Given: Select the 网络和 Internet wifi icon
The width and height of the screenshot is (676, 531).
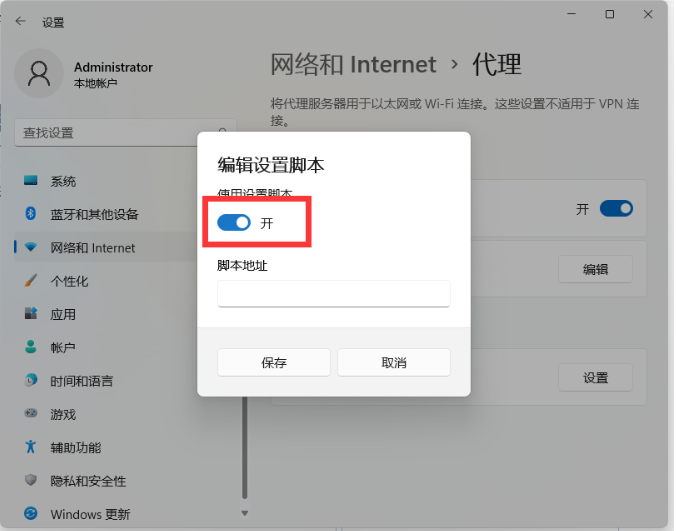Looking at the screenshot, I should pyautogui.click(x=31, y=247).
